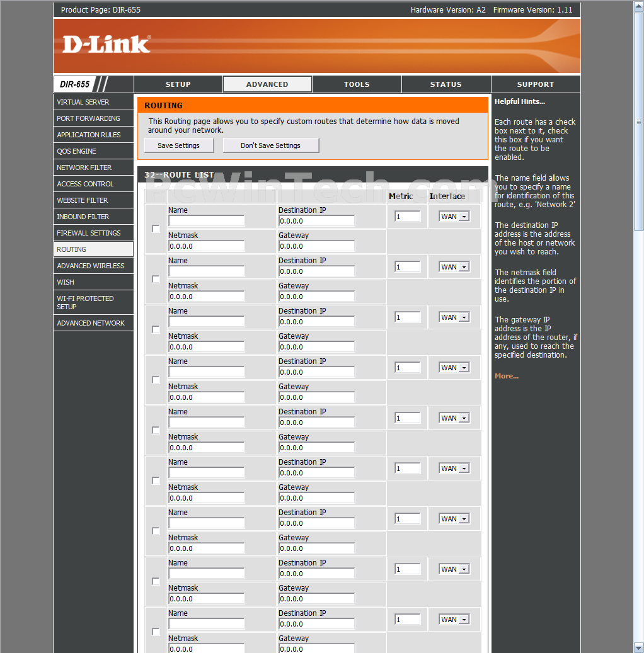Open the first route's WAN interface dropdown
644x653 pixels.
pos(454,217)
